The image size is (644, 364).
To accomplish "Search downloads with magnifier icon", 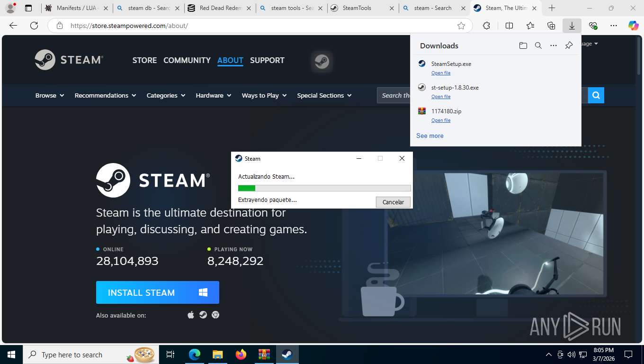I will click(538, 45).
